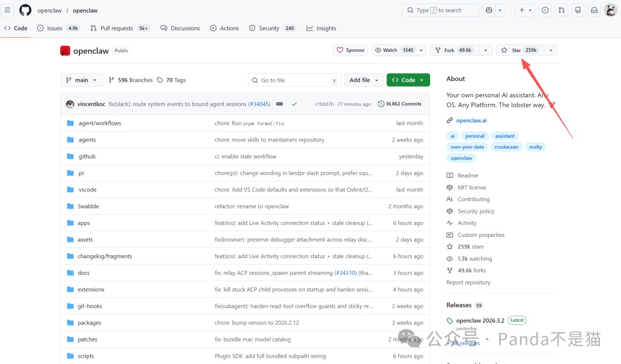This screenshot has height=364, width=621.
Task: Toggle Watch on the repository
Action: [394, 50]
